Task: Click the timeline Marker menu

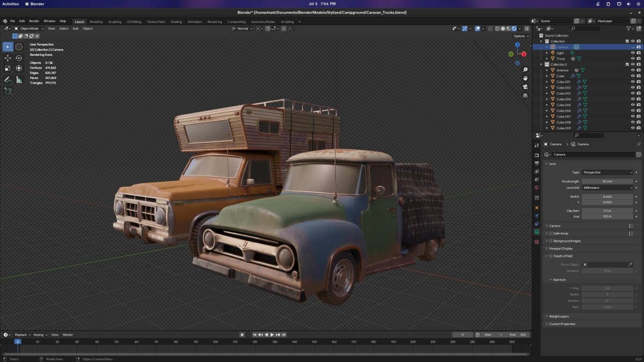Action: pos(68,335)
